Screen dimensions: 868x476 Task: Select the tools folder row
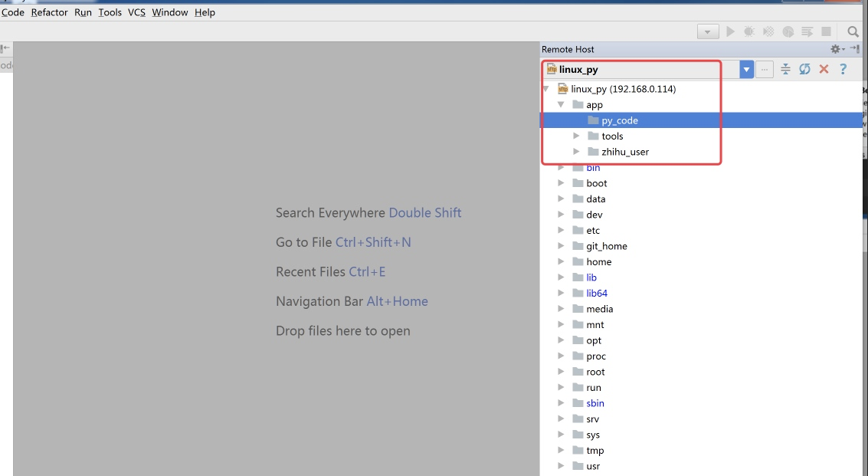tap(701, 136)
